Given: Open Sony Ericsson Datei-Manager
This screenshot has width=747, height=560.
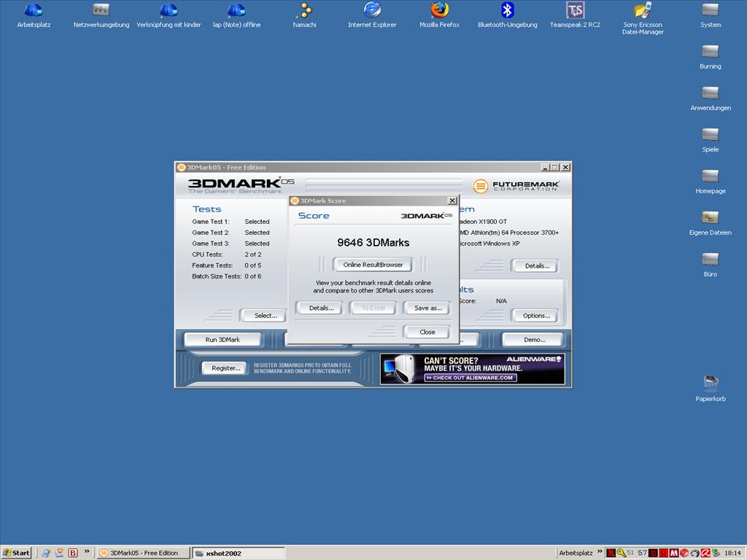Looking at the screenshot, I should pyautogui.click(x=643, y=18).
